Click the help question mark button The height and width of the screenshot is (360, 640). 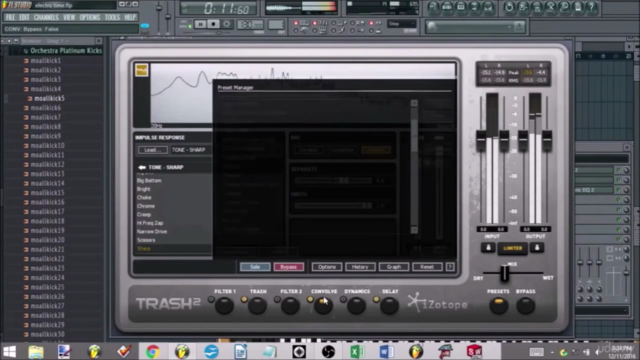[x=450, y=267]
